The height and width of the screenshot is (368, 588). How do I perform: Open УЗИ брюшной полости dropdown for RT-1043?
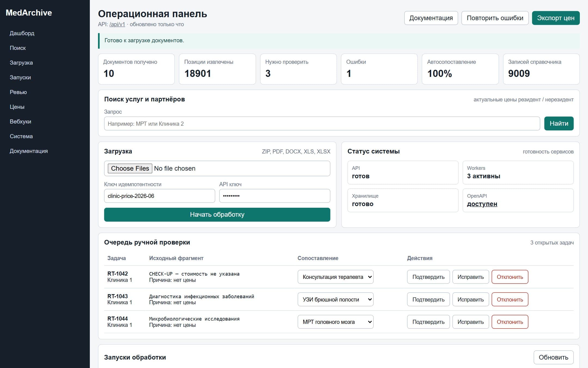(335, 300)
